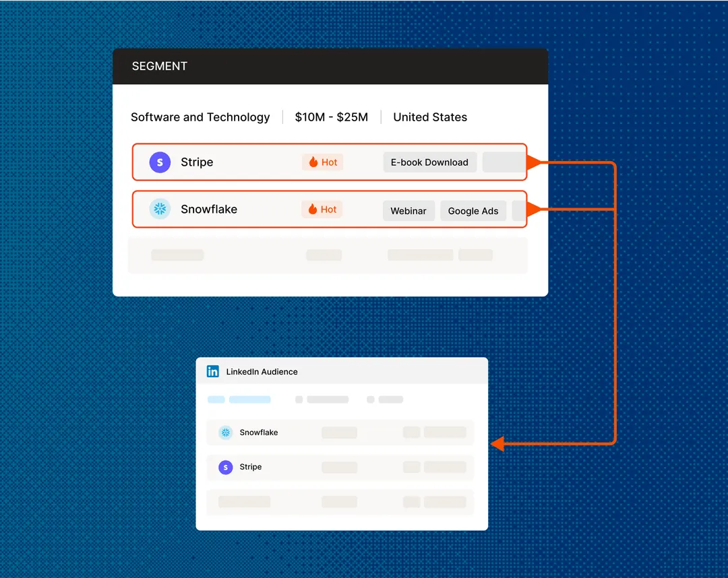
Task: Click the Hot label on Snowflake row
Action: [329, 210]
